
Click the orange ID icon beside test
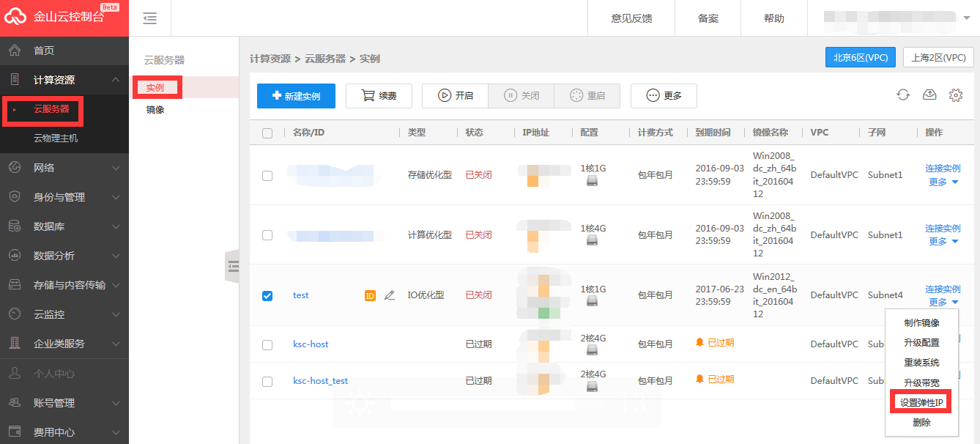point(370,295)
